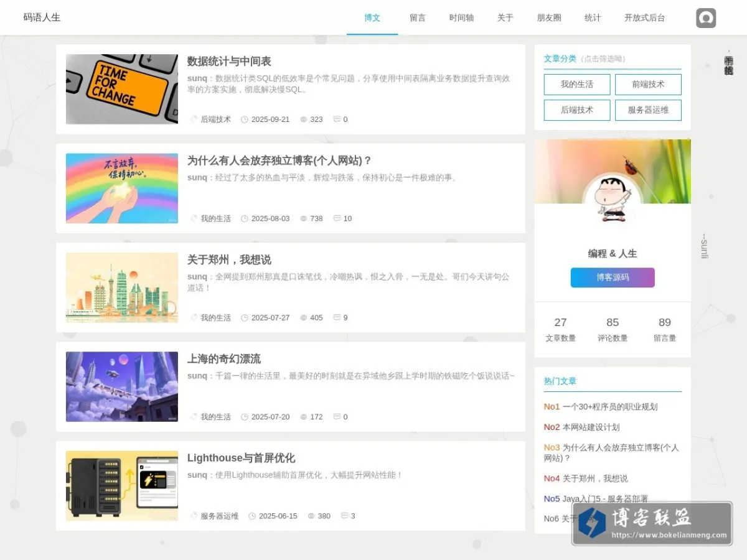
Task: Open the 留言 menu item
Action: tap(418, 17)
